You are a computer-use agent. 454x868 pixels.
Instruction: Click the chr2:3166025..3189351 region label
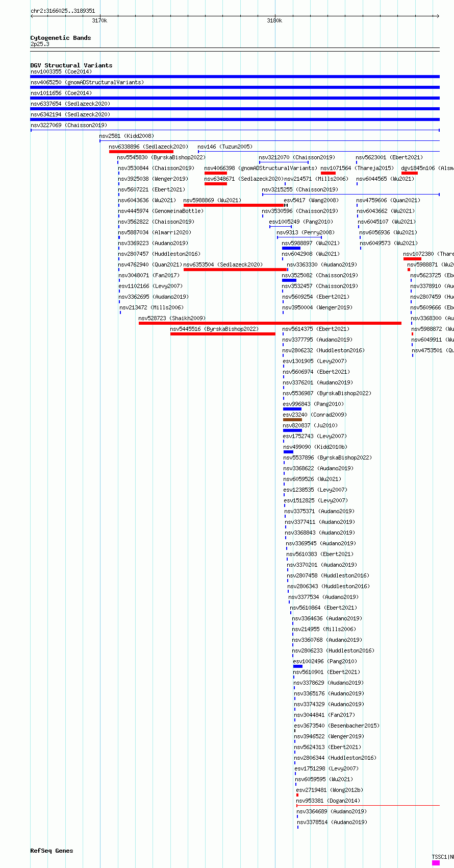click(63, 11)
